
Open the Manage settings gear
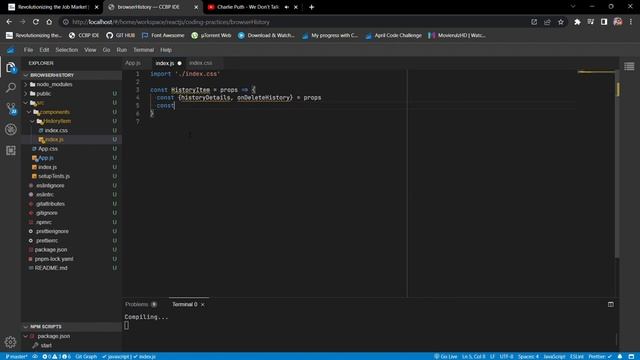(x=11, y=342)
